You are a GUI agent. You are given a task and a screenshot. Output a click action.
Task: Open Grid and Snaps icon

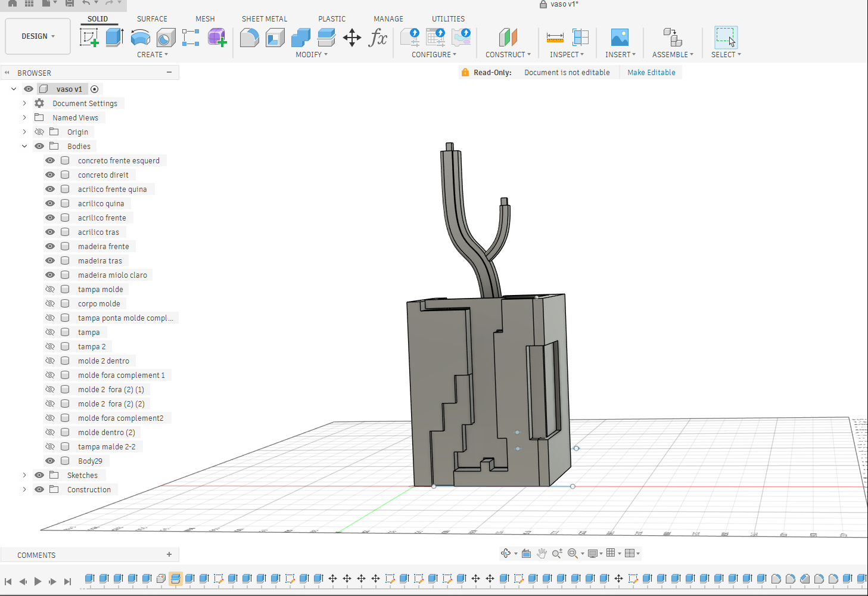[x=611, y=553]
